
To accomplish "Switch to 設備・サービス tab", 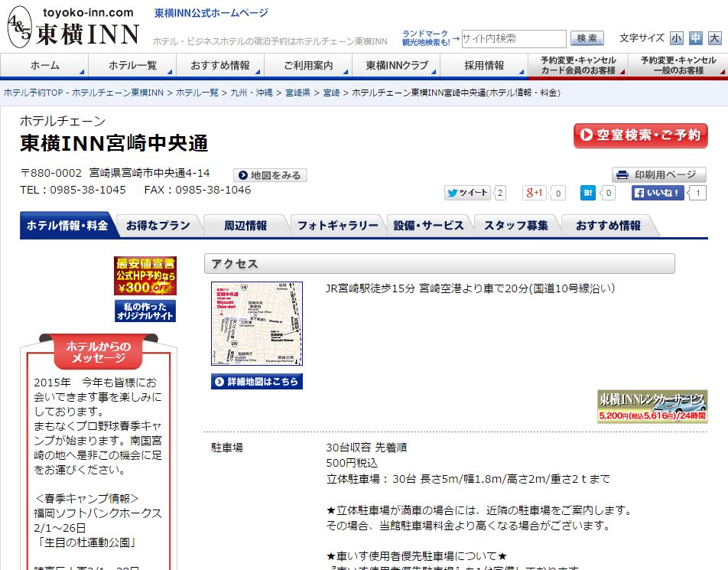I will 428,226.
